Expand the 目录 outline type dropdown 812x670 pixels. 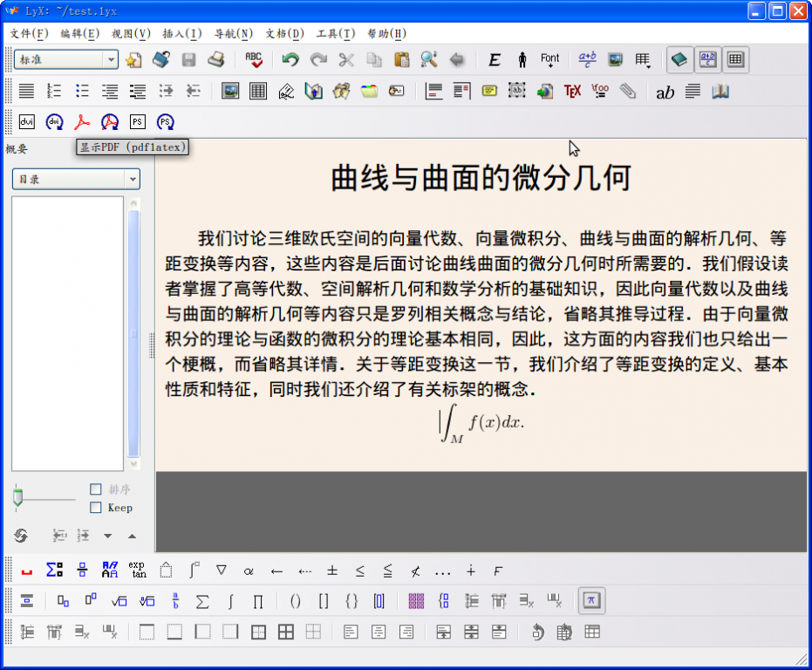(x=76, y=180)
